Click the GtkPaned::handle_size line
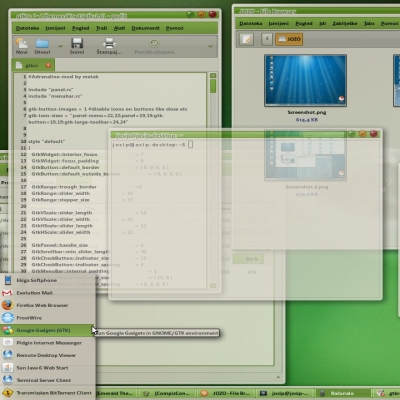This screenshot has height=400, width=400. [x=60, y=245]
